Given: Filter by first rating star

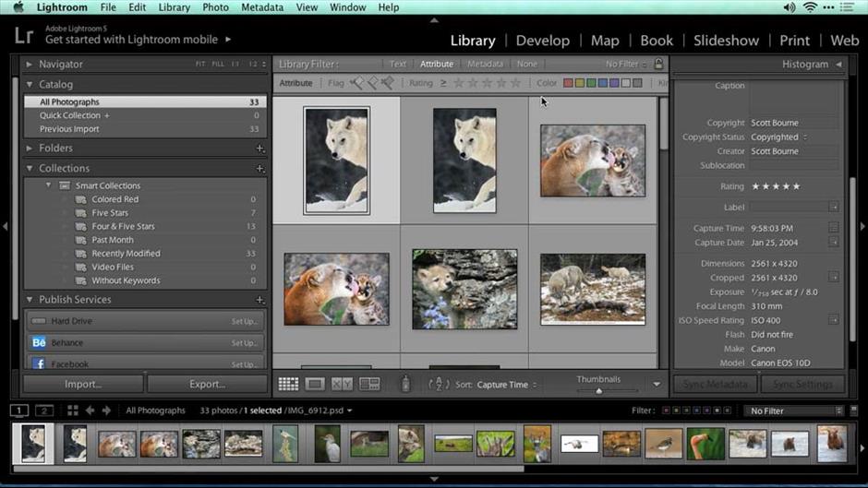Looking at the screenshot, I should point(458,83).
